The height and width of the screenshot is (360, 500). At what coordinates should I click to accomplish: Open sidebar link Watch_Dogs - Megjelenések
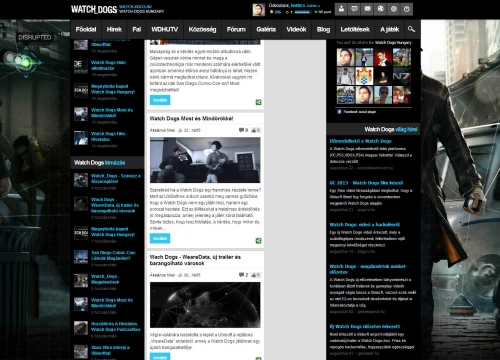coord(105,279)
